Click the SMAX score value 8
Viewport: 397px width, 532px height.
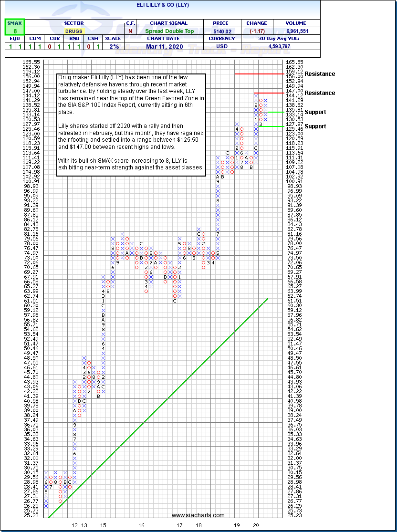[x=14, y=31]
